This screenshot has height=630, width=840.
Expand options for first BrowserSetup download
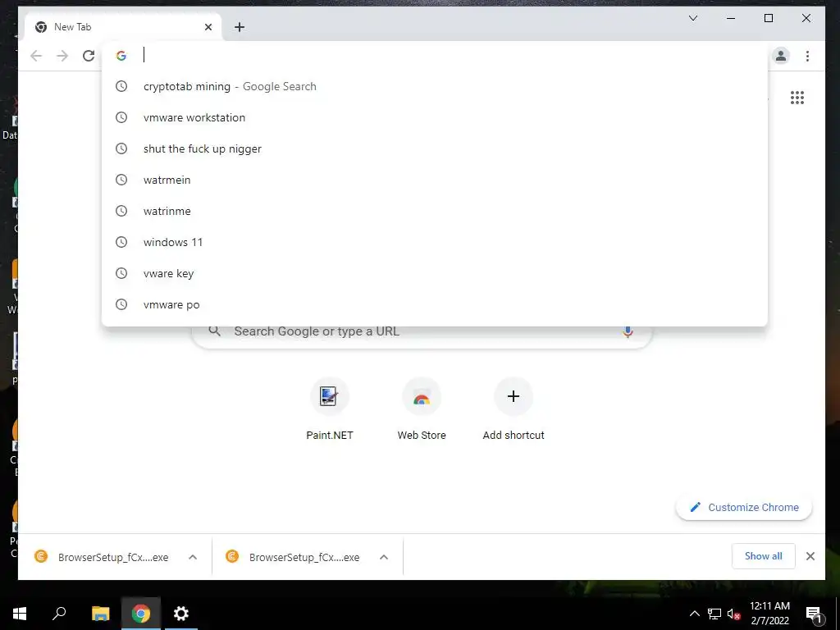193,557
